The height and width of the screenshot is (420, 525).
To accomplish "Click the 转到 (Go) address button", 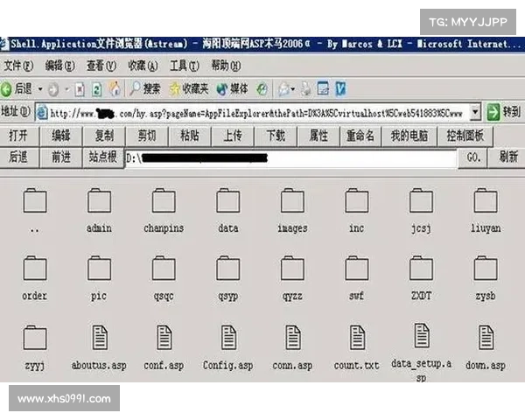I will pos(505,112).
